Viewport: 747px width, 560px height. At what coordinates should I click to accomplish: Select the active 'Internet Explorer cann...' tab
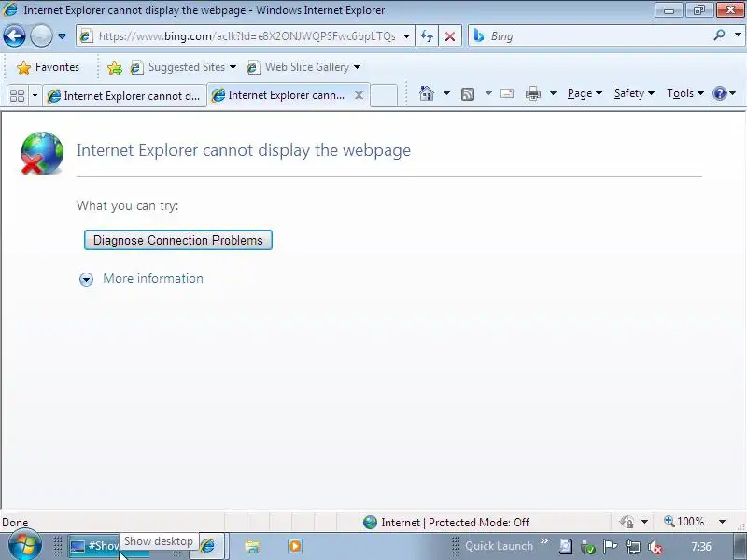click(x=281, y=95)
